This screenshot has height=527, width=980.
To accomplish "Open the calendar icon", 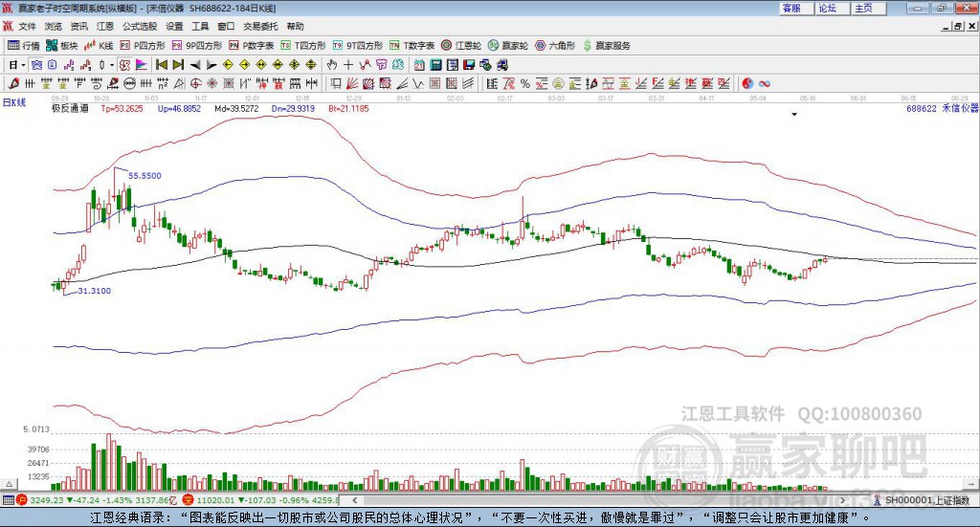I will tap(419, 65).
